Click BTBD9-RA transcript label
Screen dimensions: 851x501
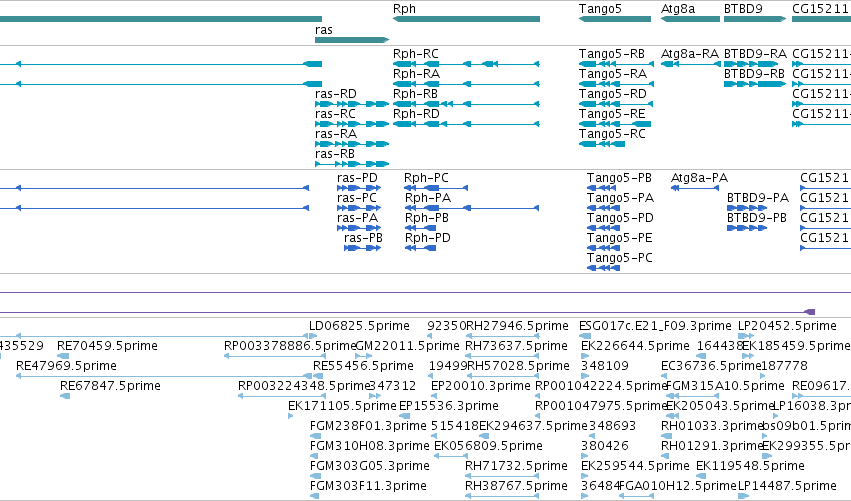click(x=755, y=54)
